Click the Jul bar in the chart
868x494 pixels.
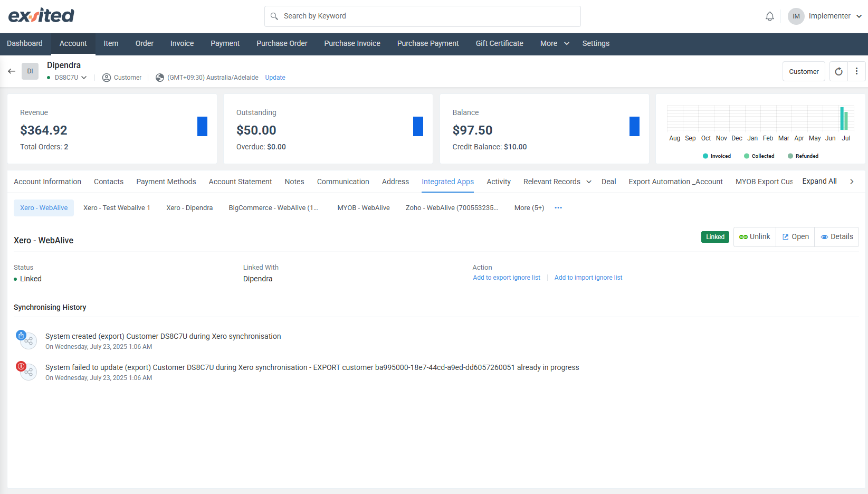[x=844, y=118]
